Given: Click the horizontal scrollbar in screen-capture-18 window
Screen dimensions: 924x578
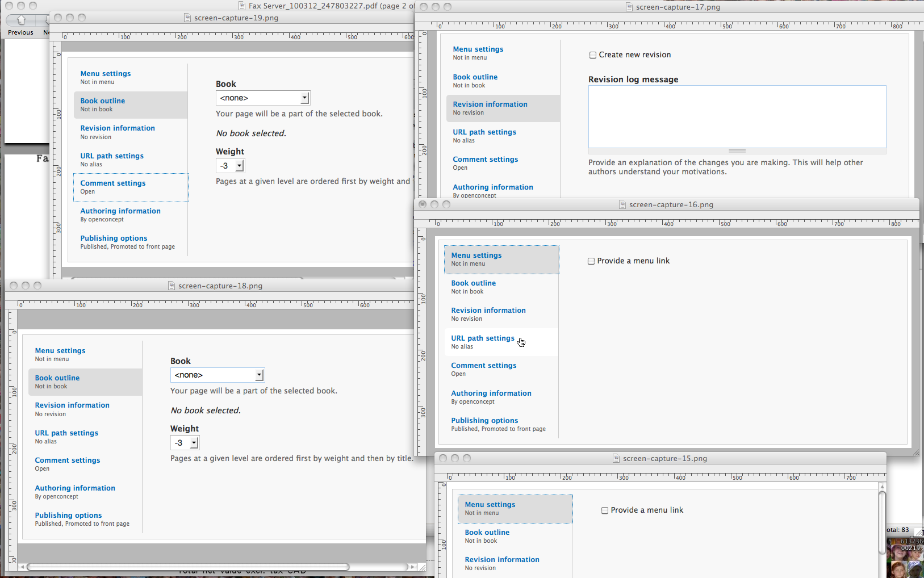Looking at the screenshot, I should point(188,567).
